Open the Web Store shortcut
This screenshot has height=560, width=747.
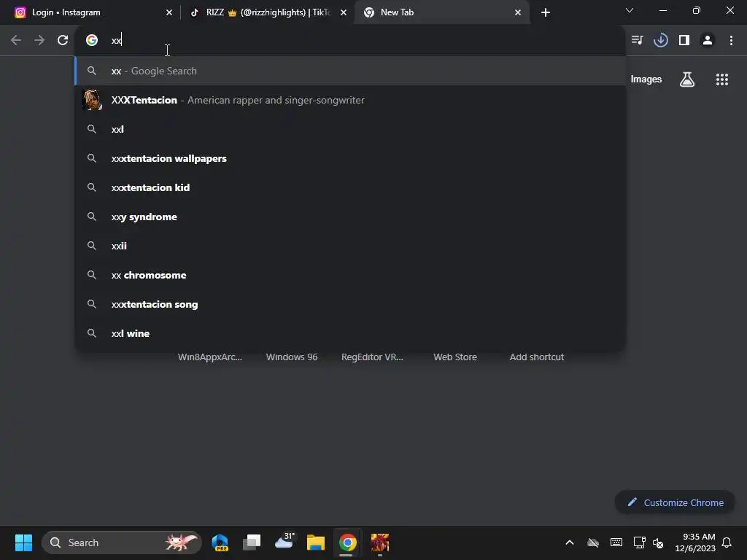point(455,357)
